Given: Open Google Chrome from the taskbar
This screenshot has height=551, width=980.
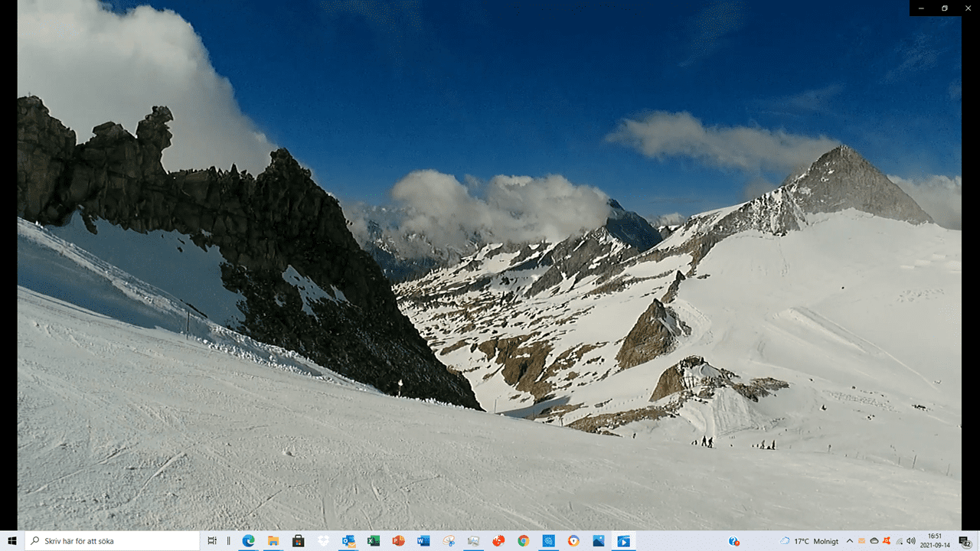Looking at the screenshot, I should [x=523, y=541].
